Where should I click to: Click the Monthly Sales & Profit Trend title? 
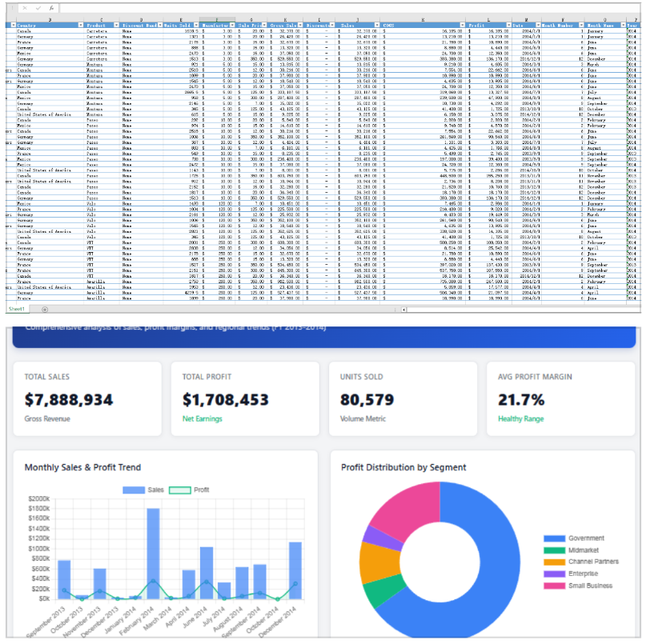(x=82, y=467)
